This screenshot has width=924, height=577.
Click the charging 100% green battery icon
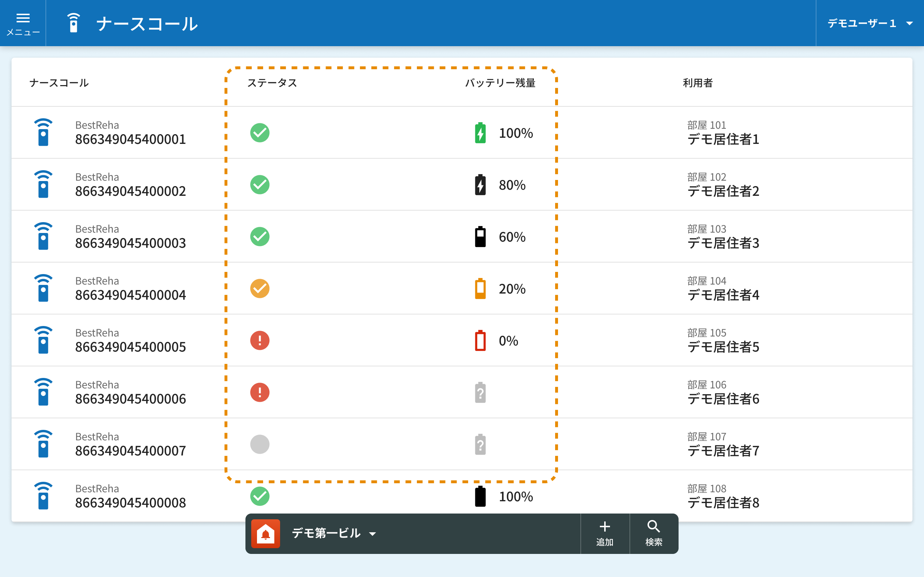tap(480, 133)
